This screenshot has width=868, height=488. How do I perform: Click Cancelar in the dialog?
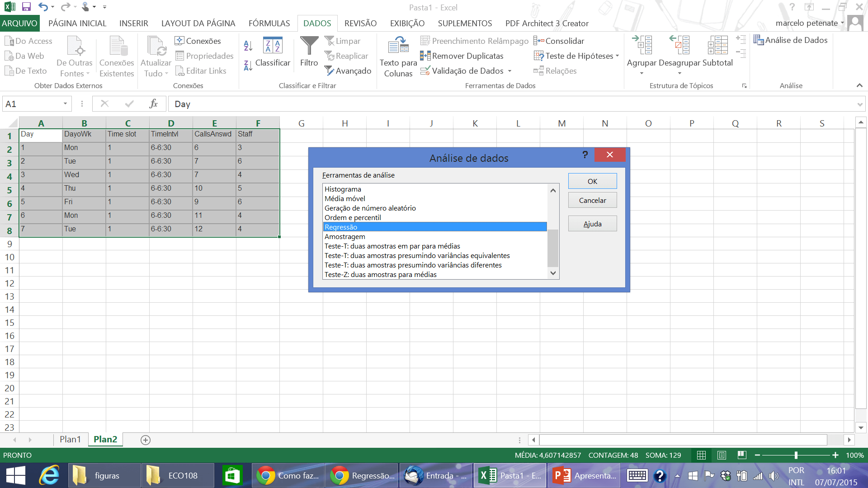point(592,200)
